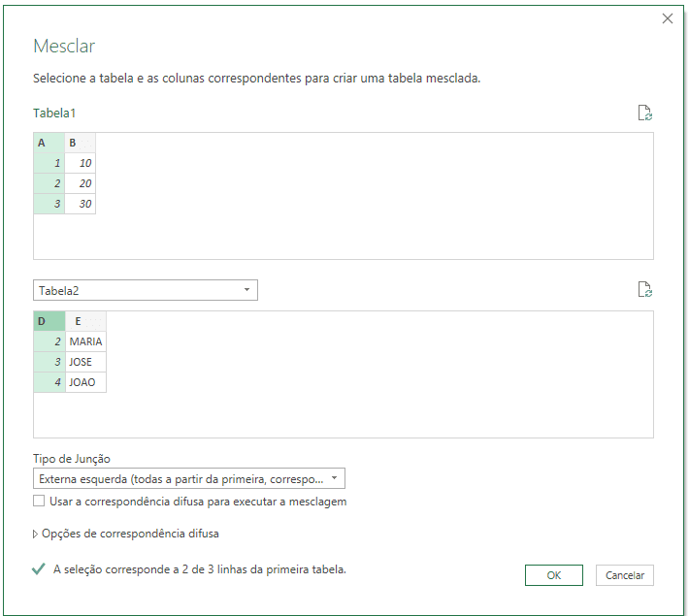The width and height of the screenshot is (689, 616).
Task: Click the cell with value 20 in Tabela1
Action: (x=80, y=183)
